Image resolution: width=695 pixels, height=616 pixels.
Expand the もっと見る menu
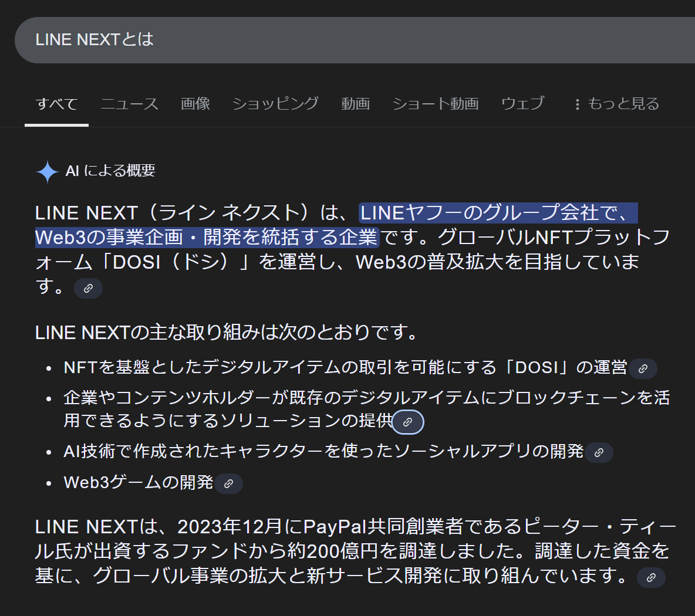(616, 104)
